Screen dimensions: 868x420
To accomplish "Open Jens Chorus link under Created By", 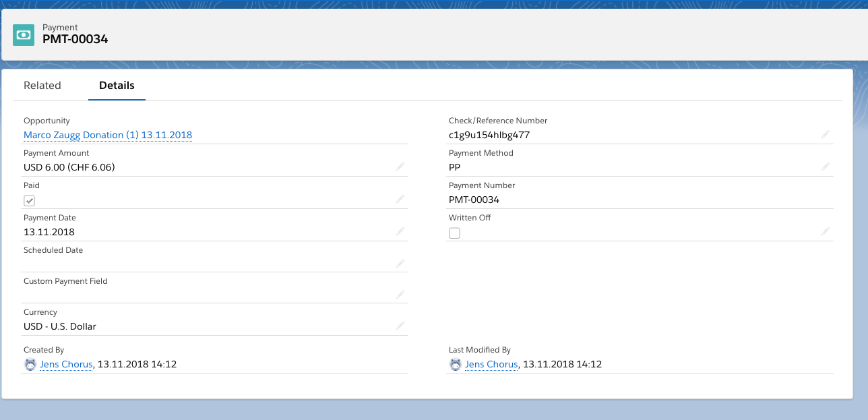I will click(66, 365).
